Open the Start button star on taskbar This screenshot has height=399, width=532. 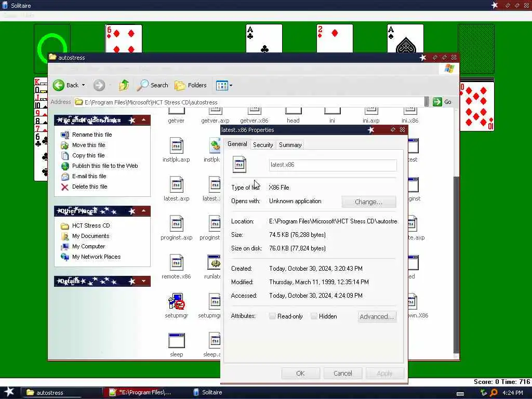click(9, 392)
